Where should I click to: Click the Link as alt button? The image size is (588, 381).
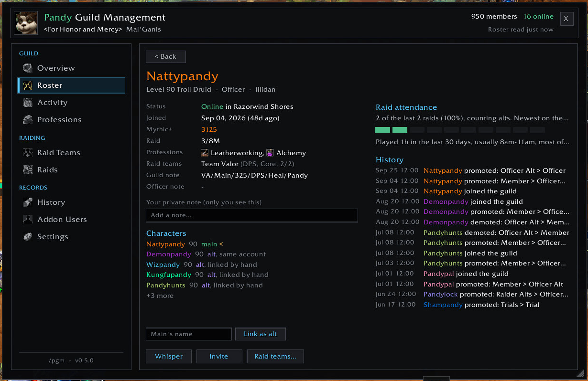[260, 334]
